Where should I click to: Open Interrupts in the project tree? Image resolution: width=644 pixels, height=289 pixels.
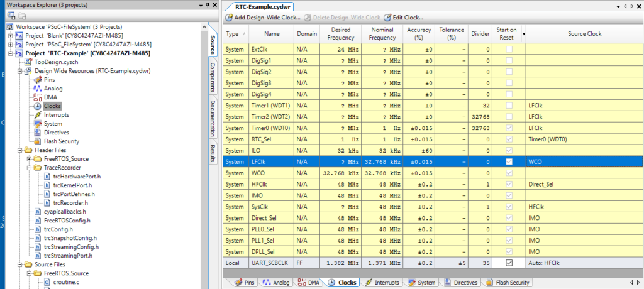pos(56,115)
